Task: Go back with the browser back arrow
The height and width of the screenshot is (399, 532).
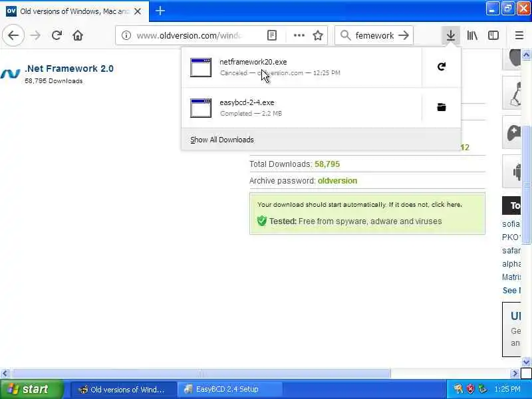Action: [13, 35]
